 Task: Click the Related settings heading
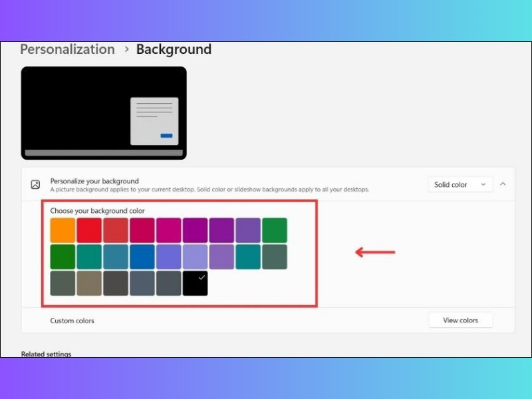coord(46,354)
